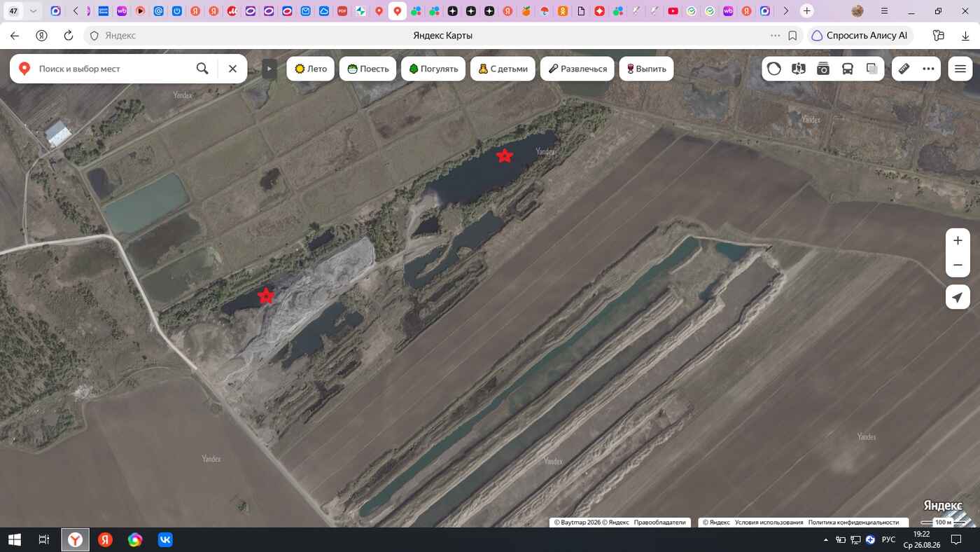Show photos layer via camera icon

(x=823, y=69)
